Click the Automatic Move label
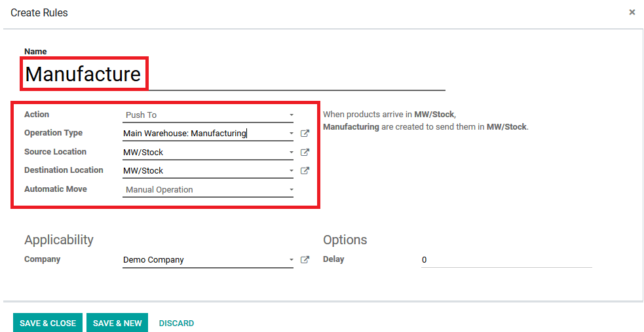644x332 pixels. click(x=56, y=189)
